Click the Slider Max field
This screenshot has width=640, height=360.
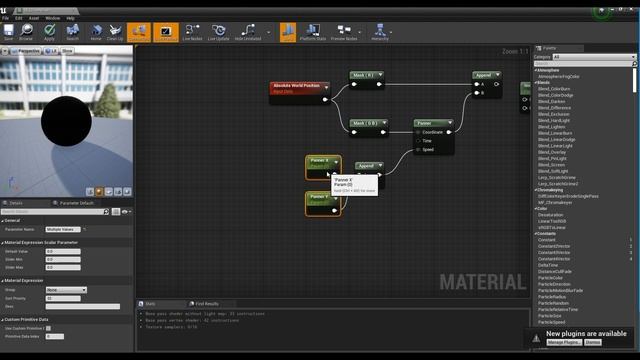63,267
